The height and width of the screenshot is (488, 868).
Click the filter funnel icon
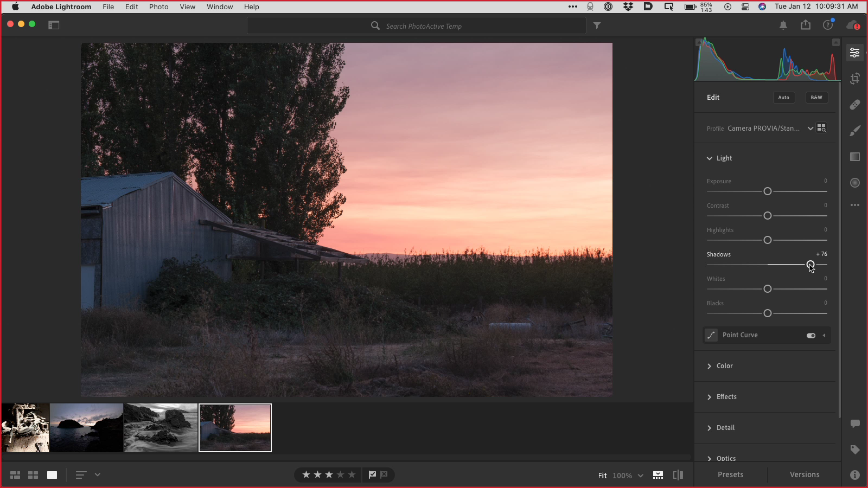point(597,25)
